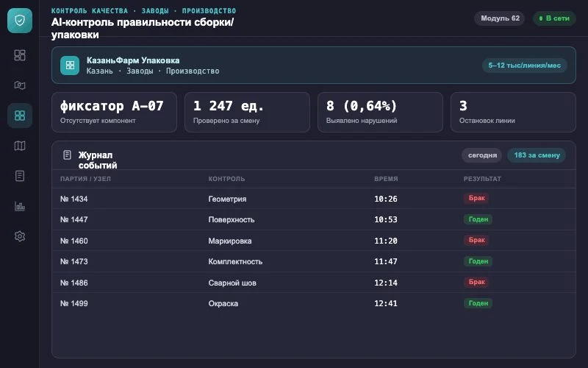Open the folded map sidebar icon
Image resolution: width=588 pixels, height=368 pixels.
point(20,146)
